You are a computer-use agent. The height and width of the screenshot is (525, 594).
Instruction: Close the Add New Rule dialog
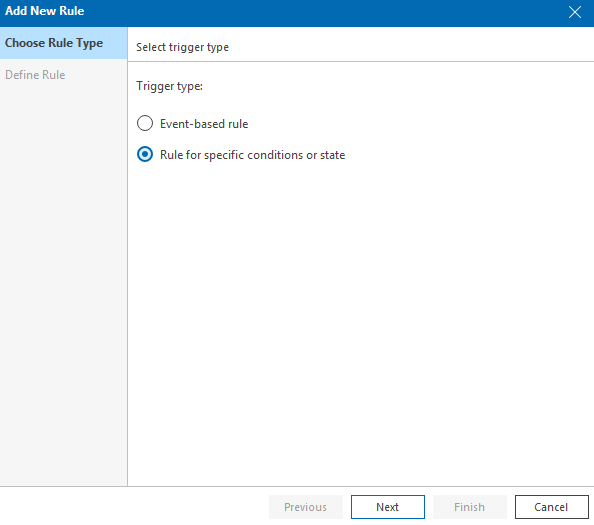click(574, 12)
